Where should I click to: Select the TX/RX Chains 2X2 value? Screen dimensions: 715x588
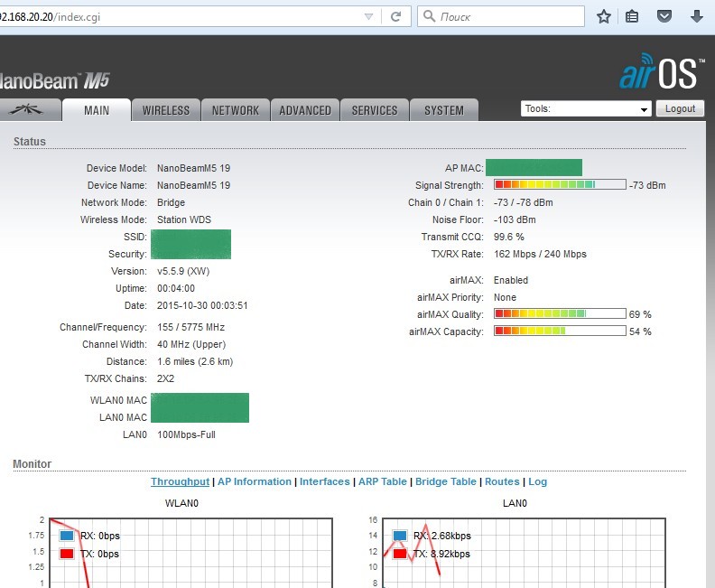(x=165, y=378)
